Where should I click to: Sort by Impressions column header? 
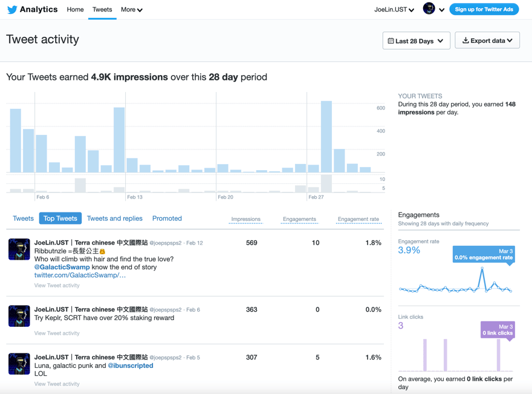pos(245,220)
